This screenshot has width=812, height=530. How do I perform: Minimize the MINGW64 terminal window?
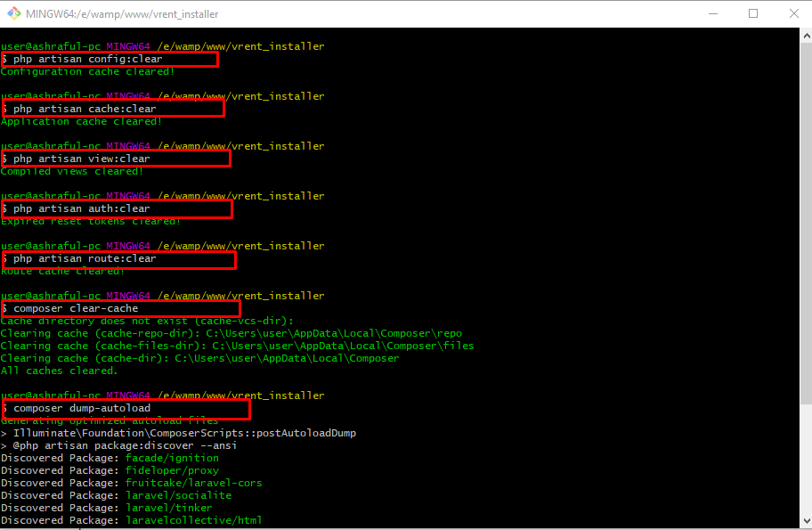[x=713, y=14]
